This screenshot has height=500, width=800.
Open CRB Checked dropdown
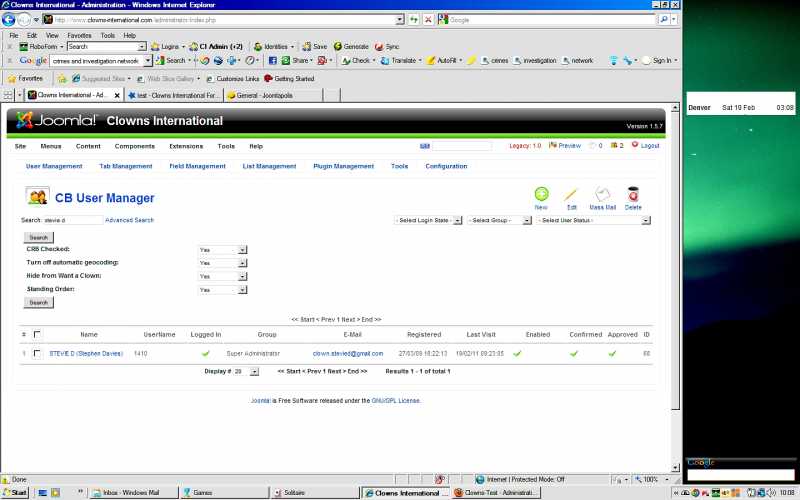(x=222, y=250)
